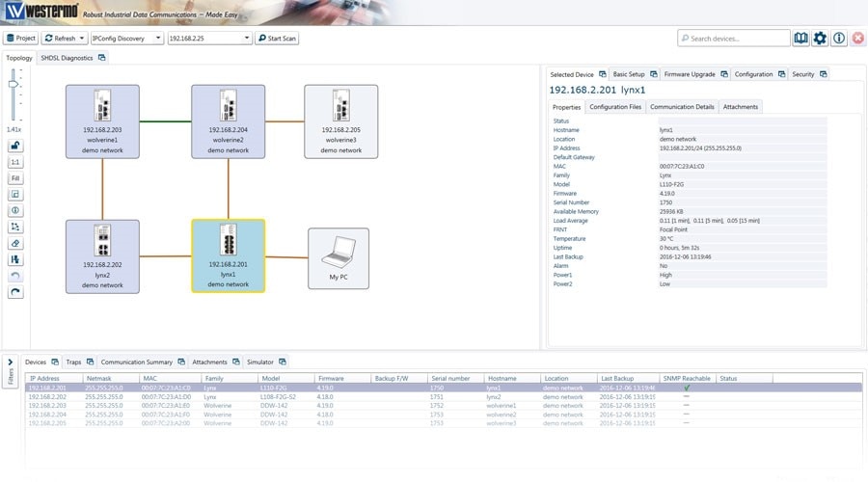Click the lock layout icon in left toolbar

[14, 146]
